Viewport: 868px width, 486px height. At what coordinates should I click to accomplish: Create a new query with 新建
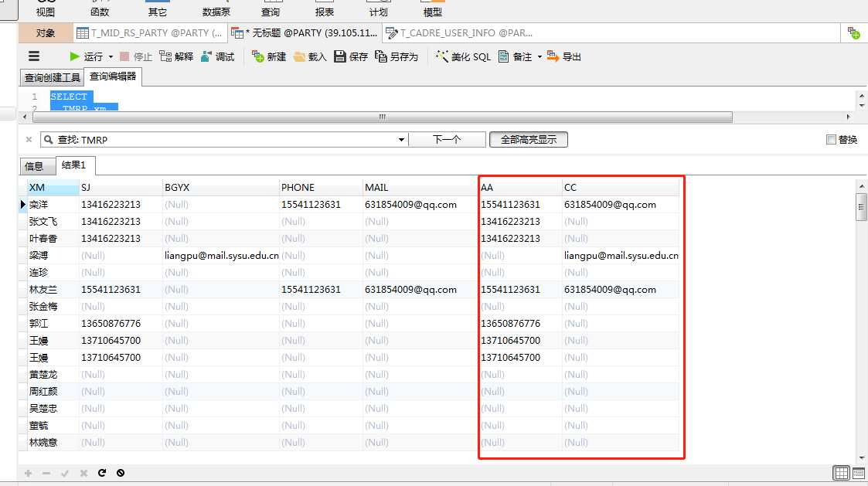tap(269, 56)
